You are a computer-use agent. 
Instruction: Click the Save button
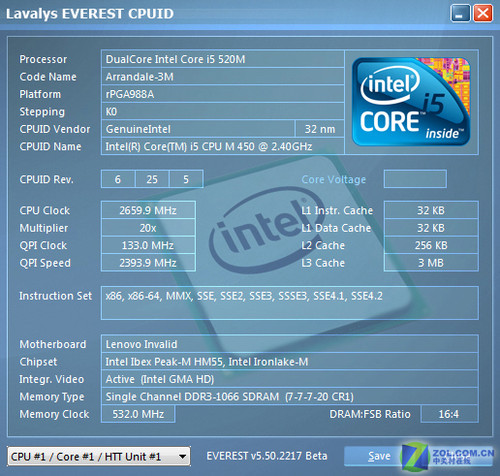[x=379, y=456]
